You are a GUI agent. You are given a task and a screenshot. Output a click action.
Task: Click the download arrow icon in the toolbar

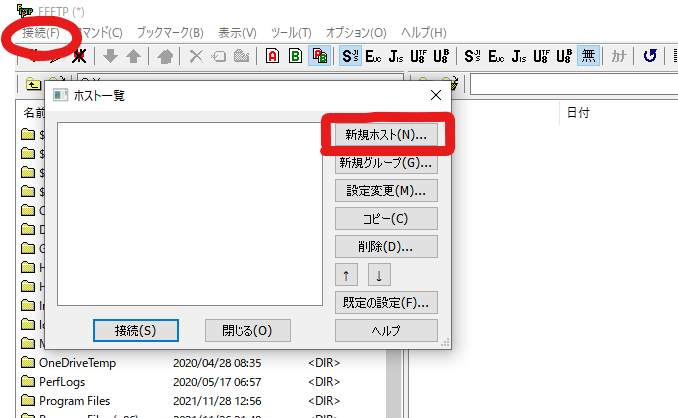(x=111, y=56)
